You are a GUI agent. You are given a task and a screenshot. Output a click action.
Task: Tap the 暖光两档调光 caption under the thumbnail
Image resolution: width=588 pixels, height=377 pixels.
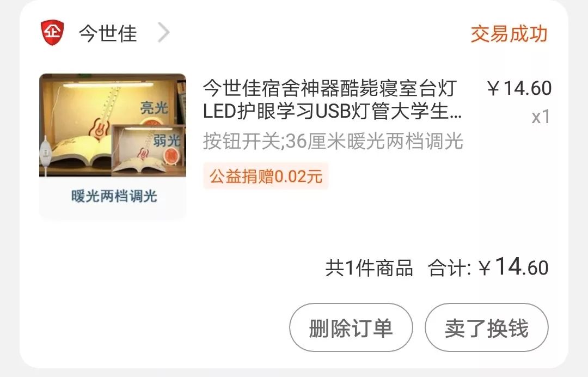tap(114, 196)
